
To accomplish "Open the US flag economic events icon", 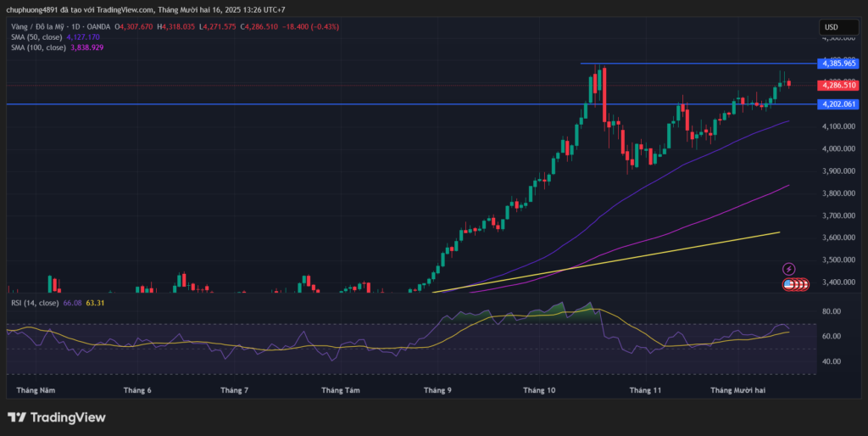I will 788,284.
